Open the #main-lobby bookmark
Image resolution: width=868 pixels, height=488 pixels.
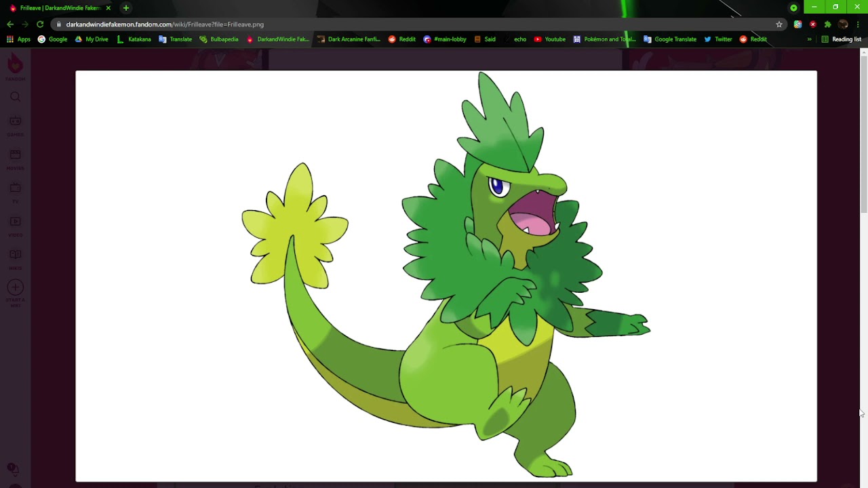pos(444,39)
